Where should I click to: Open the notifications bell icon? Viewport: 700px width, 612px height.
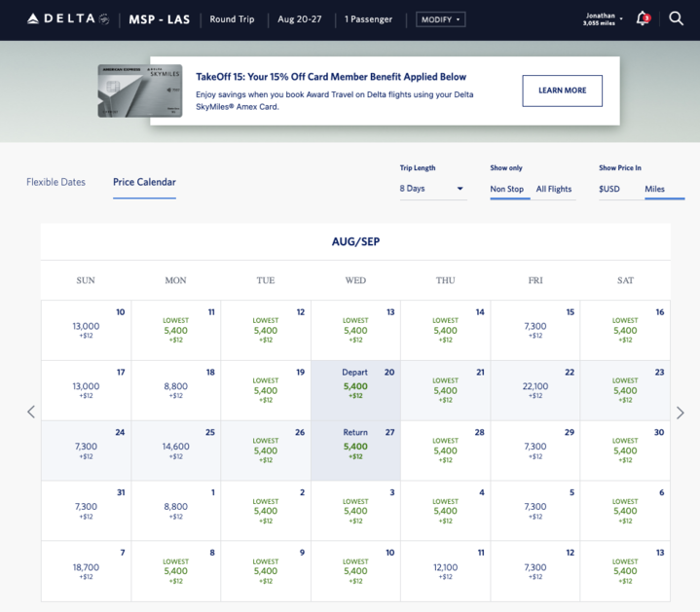coord(643,18)
